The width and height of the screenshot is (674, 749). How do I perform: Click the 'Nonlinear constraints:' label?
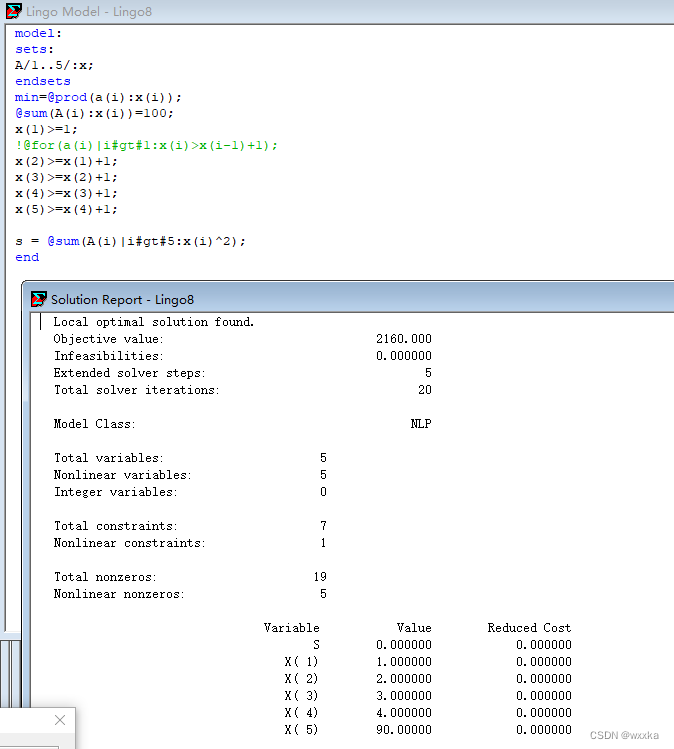pyautogui.click(x=129, y=543)
